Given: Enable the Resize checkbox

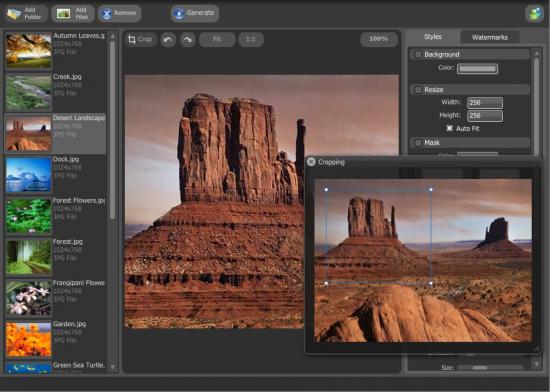Looking at the screenshot, I should (x=418, y=90).
